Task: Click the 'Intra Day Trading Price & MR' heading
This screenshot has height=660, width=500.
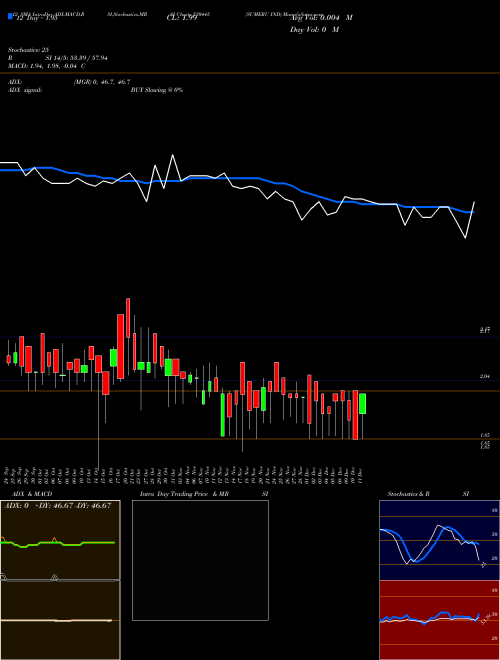Action: tap(185, 494)
